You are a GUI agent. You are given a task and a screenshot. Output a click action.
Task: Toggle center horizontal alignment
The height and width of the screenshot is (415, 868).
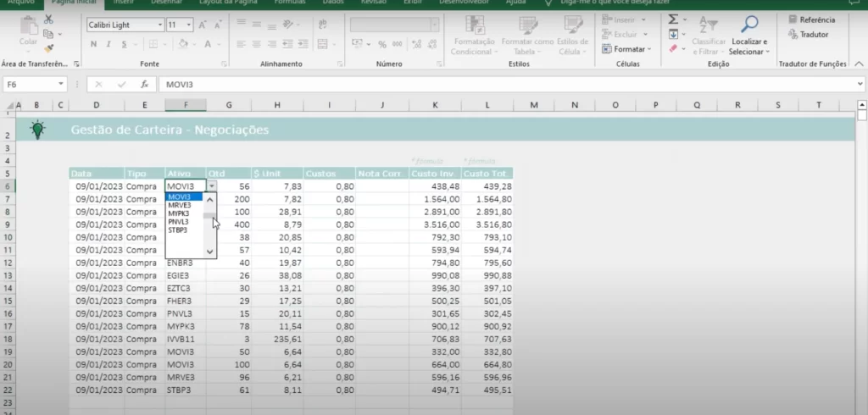coord(256,44)
